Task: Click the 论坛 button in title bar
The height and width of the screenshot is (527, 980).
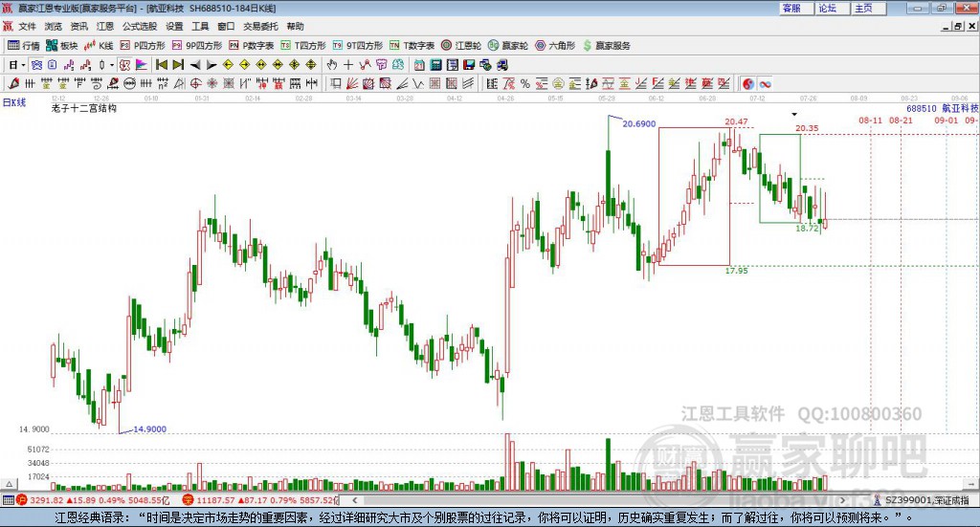Action: [x=833, y=8]
